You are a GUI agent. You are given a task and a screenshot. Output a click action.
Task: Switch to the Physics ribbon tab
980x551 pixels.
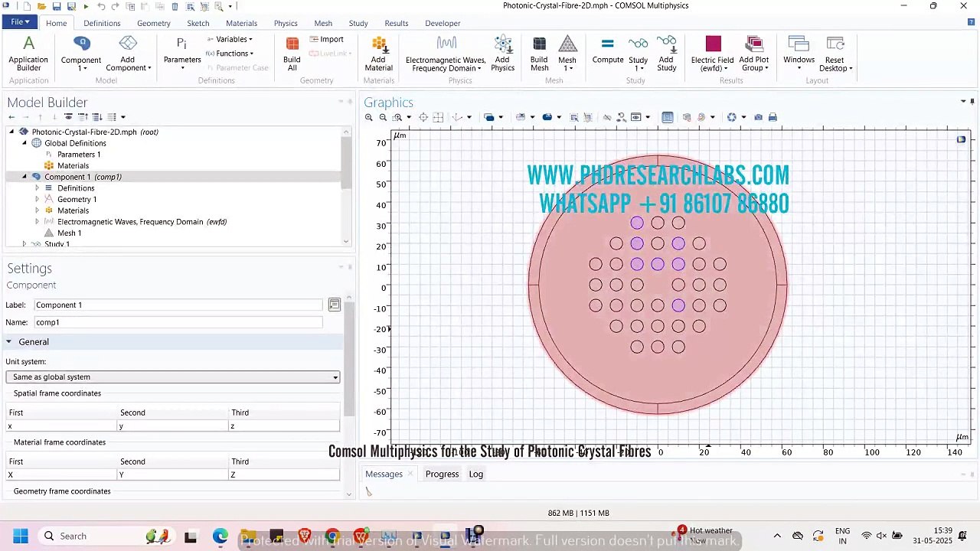click(x=286, y=23)
